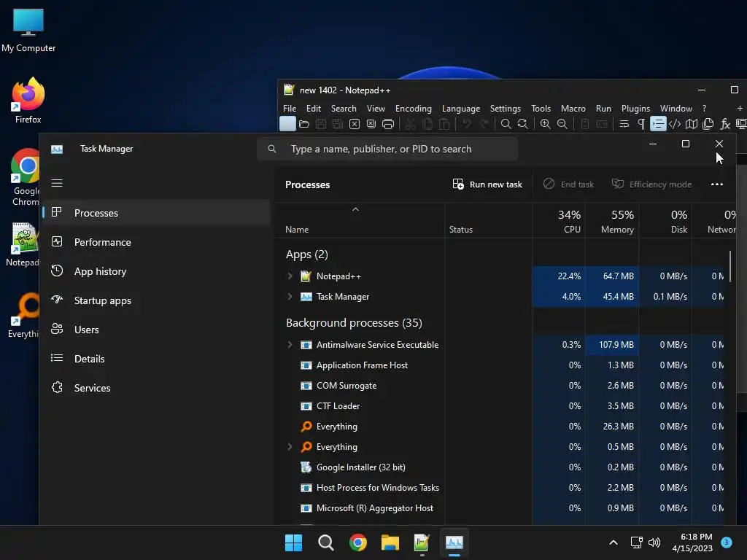Click the End task button

[568, 184]
